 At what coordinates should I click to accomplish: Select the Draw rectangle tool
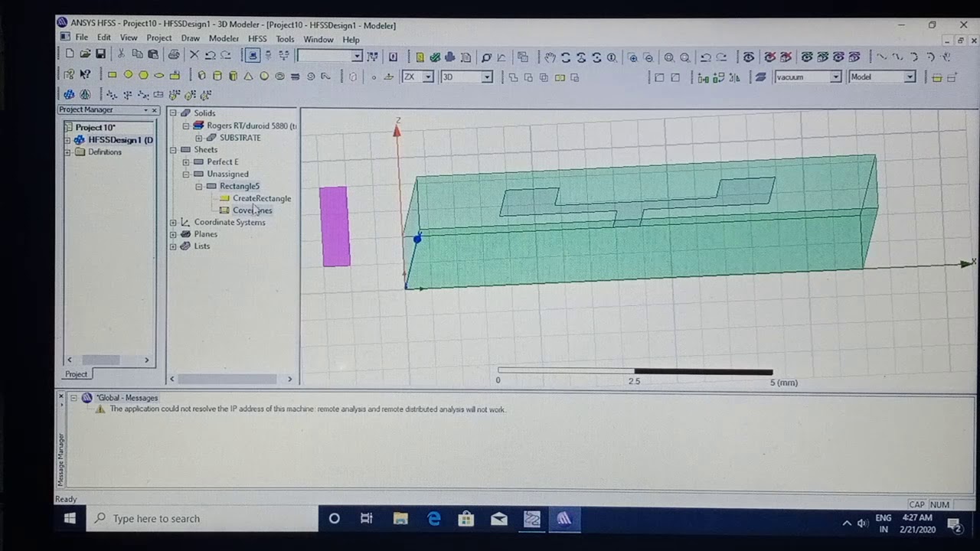pyautogui.click(x=112, y=76)
